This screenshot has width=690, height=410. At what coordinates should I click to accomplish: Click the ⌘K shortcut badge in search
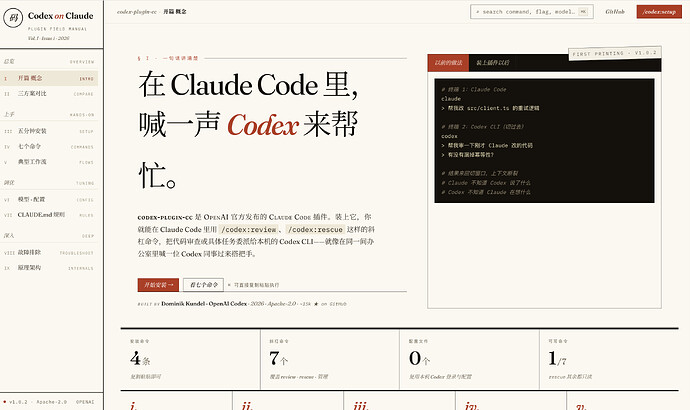(x=583, y=12)
